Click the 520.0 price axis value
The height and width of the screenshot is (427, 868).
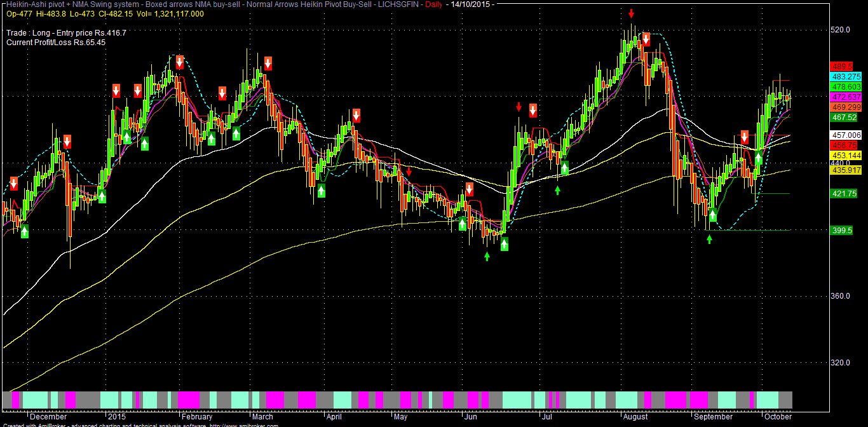pos(841,29)
